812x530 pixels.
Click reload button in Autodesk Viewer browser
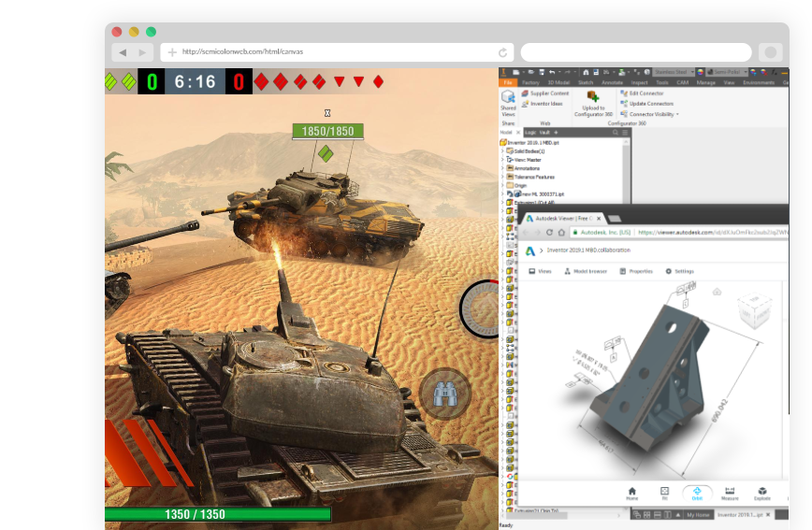[x=549, y=233]
